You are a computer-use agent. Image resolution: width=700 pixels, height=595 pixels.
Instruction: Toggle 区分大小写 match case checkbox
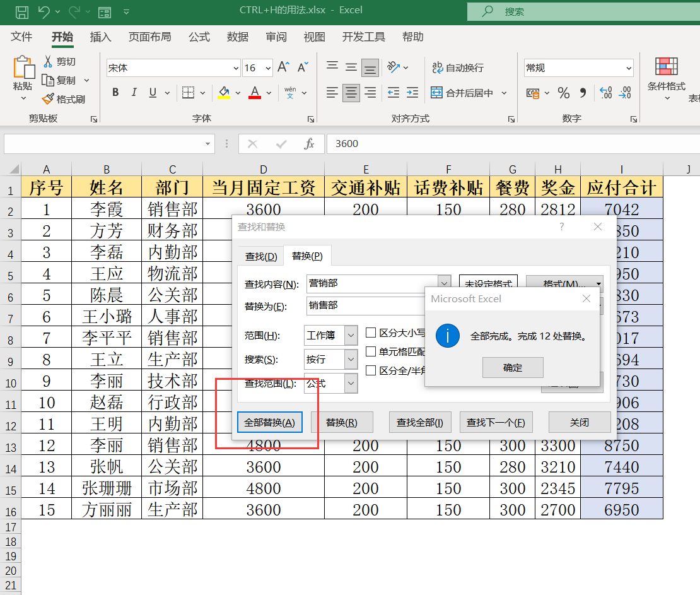click(x=371, y=333)
